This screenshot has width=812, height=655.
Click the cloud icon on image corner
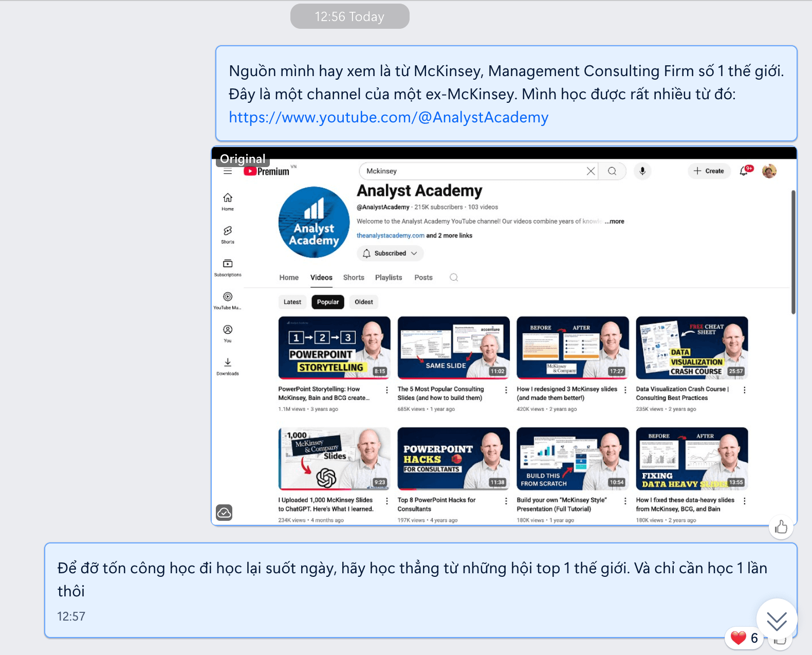click(x=224, y=512)
